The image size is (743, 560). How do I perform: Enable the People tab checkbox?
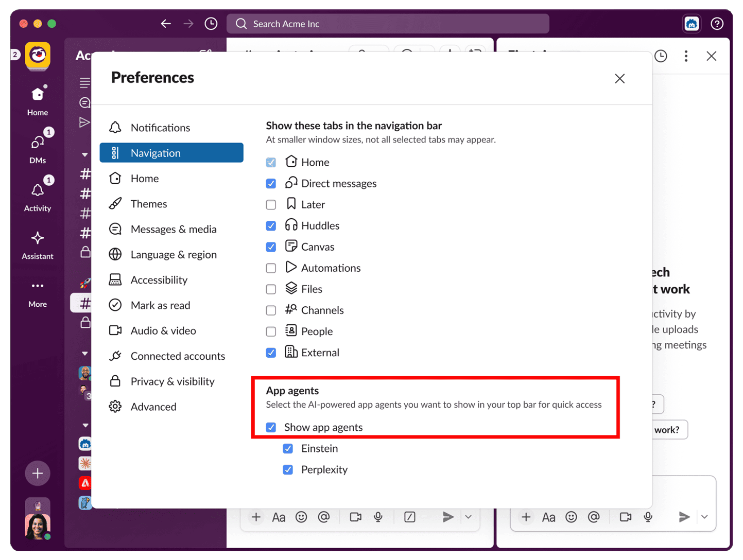(x=271, y=331)
